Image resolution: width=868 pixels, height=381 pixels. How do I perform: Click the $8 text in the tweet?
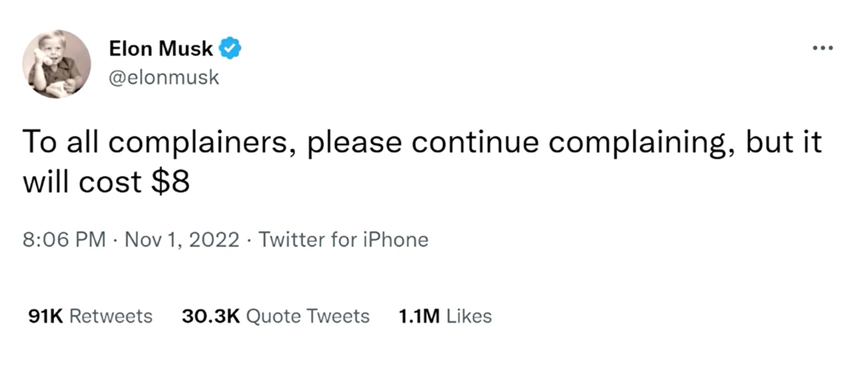pos(170,182)
